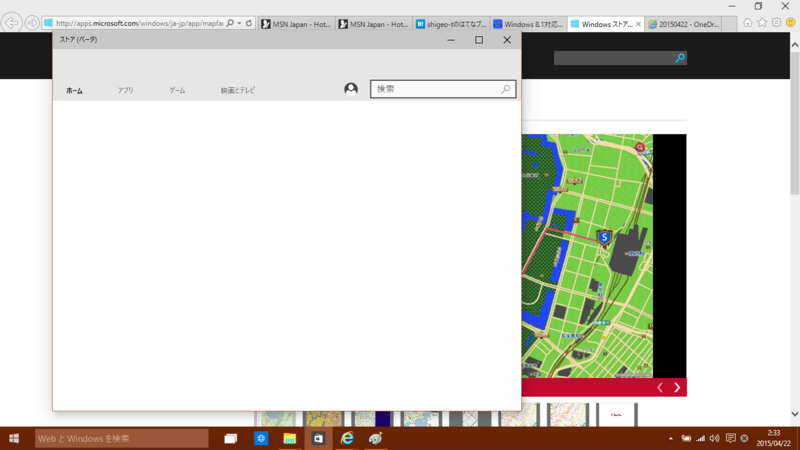
Task: Select the ホーム tab in Store
Action: click(74, 90)
